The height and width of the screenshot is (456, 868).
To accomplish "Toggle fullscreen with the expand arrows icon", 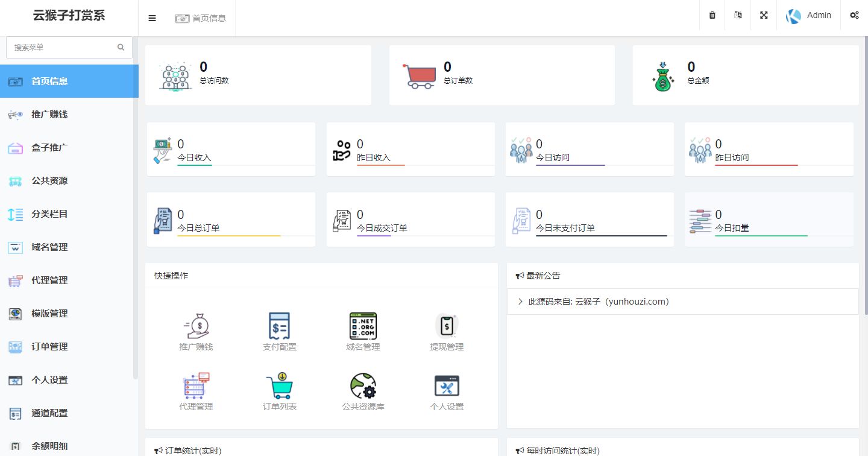I will coord(764,16).
